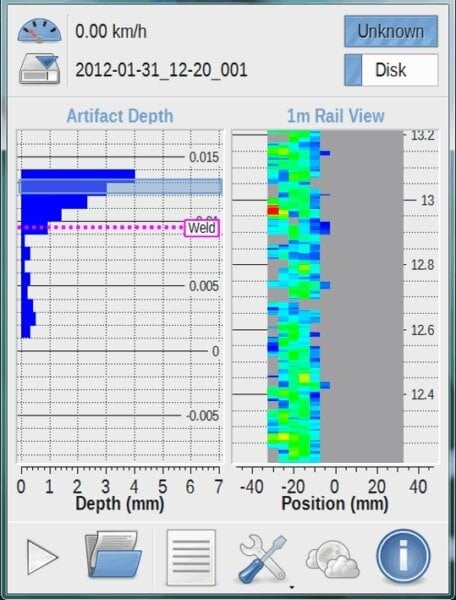Toggle the moon and cloud night mode icon
This screenshot has width=456, height=600.
[x=332, y=559]
